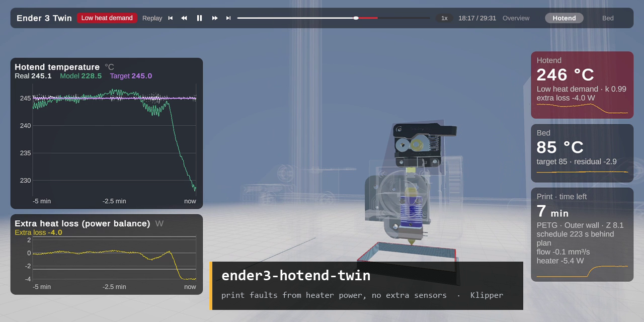Open the Bed 85 °C status card

[x=582, y=153]
